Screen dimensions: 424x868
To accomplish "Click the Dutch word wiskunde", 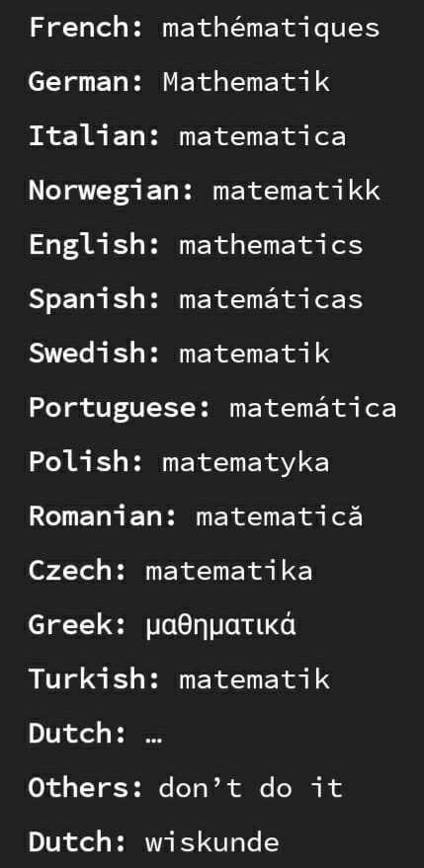I will click(212, 841).
